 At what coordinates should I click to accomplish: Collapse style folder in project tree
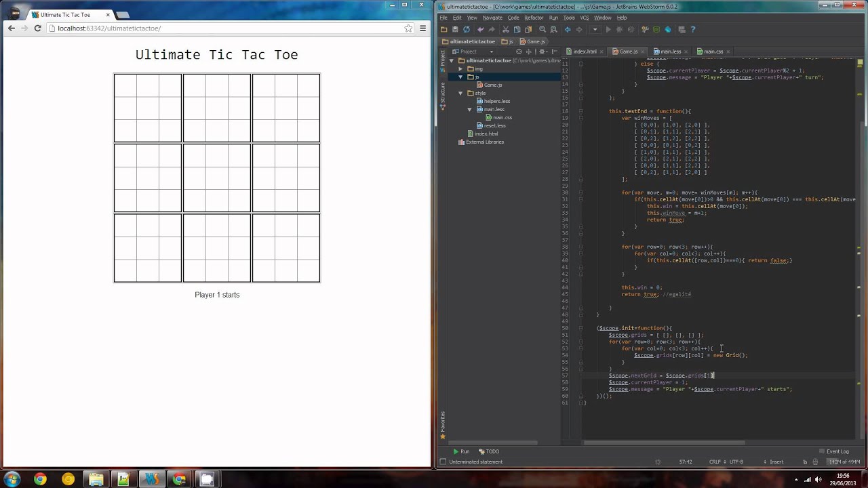[x=460, y=93]
